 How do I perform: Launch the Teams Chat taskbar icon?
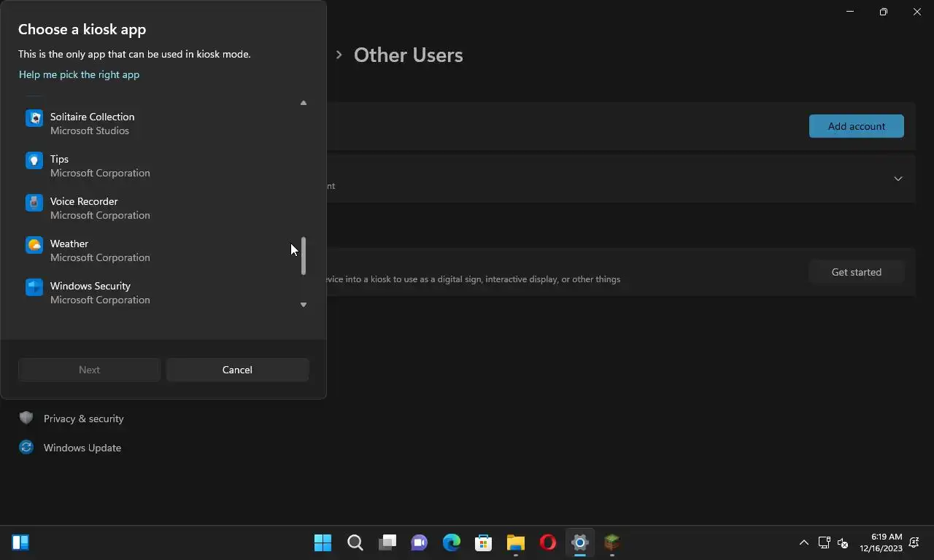(420, 542)
